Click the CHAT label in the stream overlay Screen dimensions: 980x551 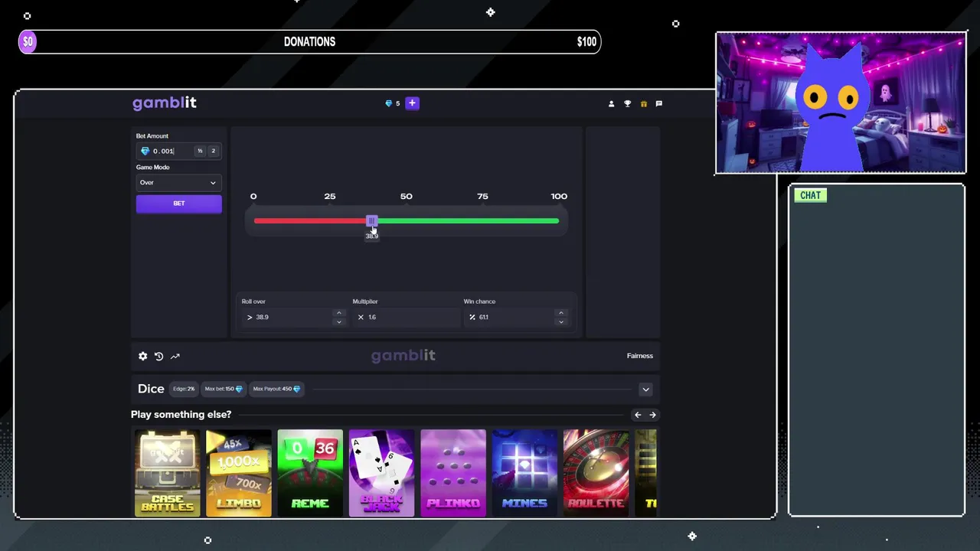810,195
